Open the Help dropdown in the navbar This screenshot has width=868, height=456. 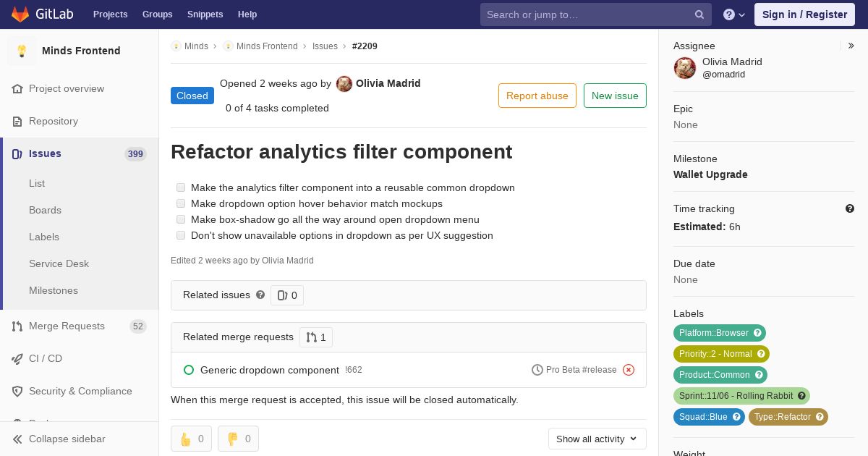pos(734,14)
